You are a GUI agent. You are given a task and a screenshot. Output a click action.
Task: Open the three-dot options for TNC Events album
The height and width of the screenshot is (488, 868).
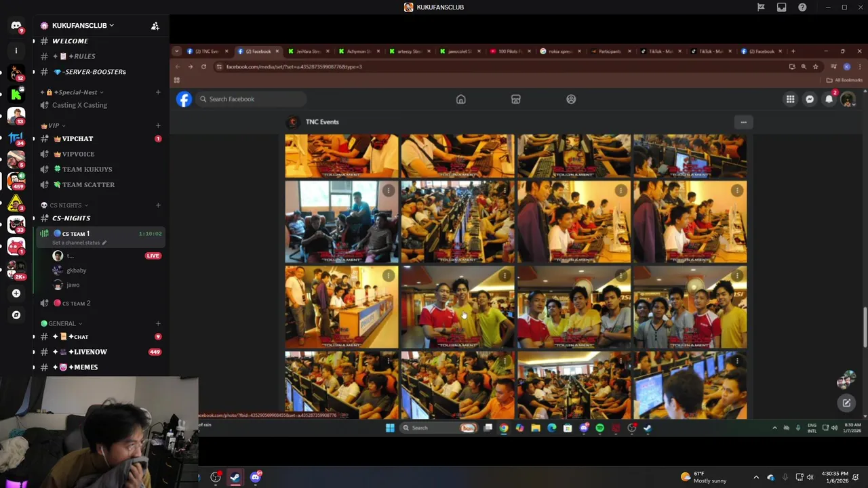744,122
